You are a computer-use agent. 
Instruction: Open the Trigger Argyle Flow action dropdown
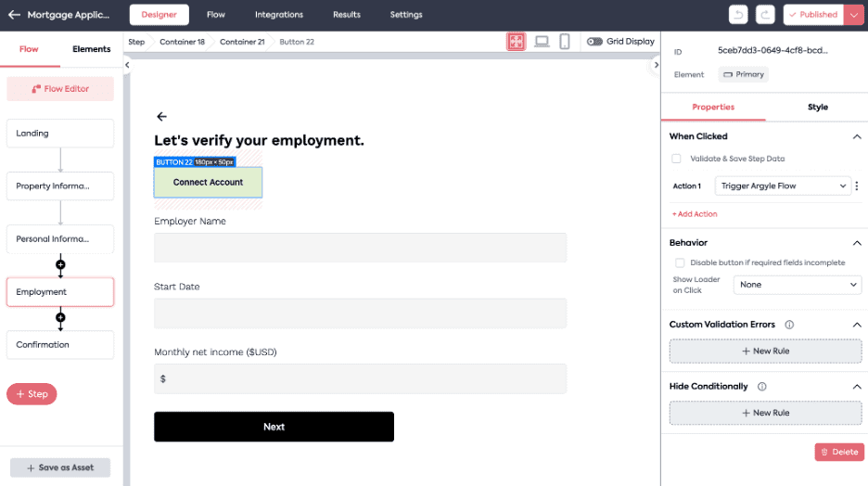point(782,186)
